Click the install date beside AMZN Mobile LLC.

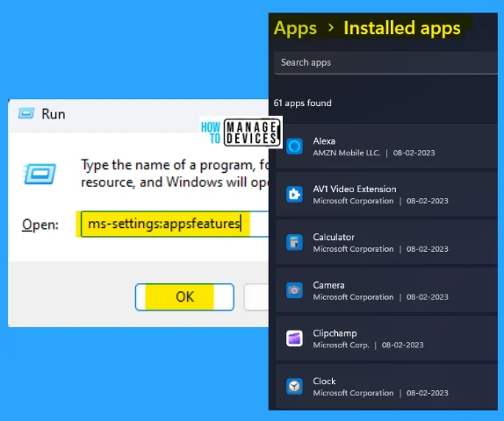(x=414, y=153)
